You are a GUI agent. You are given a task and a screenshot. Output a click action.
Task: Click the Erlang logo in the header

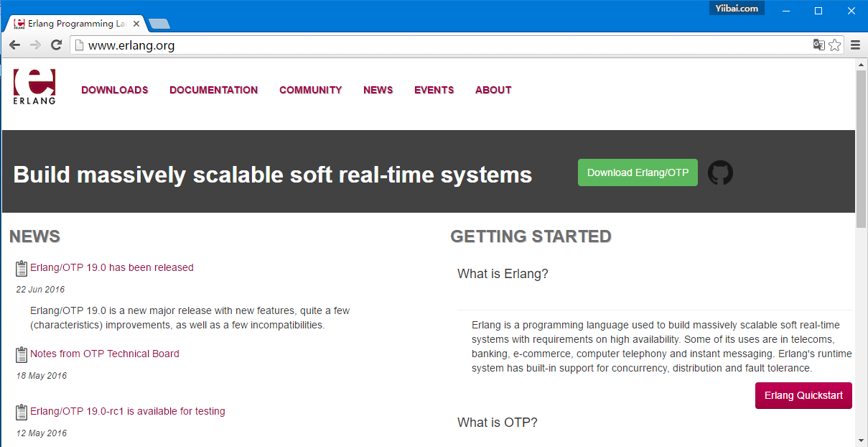point(34,86)
